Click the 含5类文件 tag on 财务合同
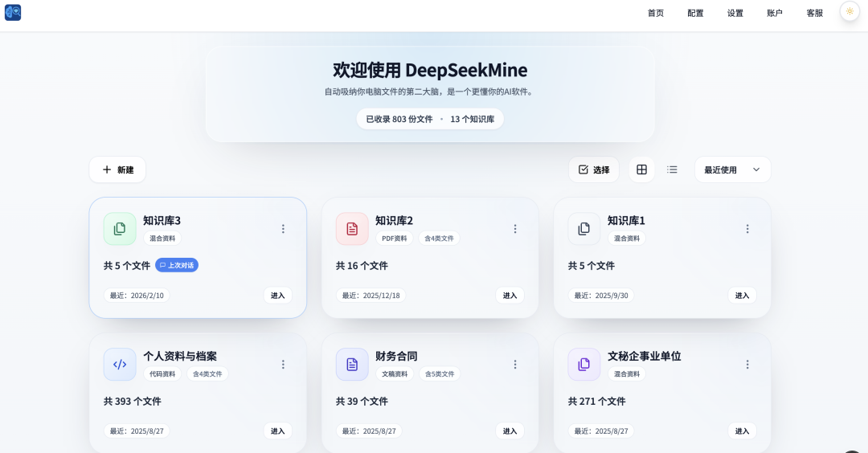Image resolution: width=868 pixels, height=453 pixels. tap(440, 374)
